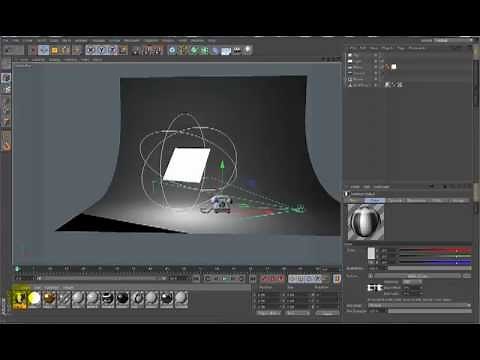Select the gold-brown material
The width and height of the screenshot is (480, 360).
coord(49,298)
